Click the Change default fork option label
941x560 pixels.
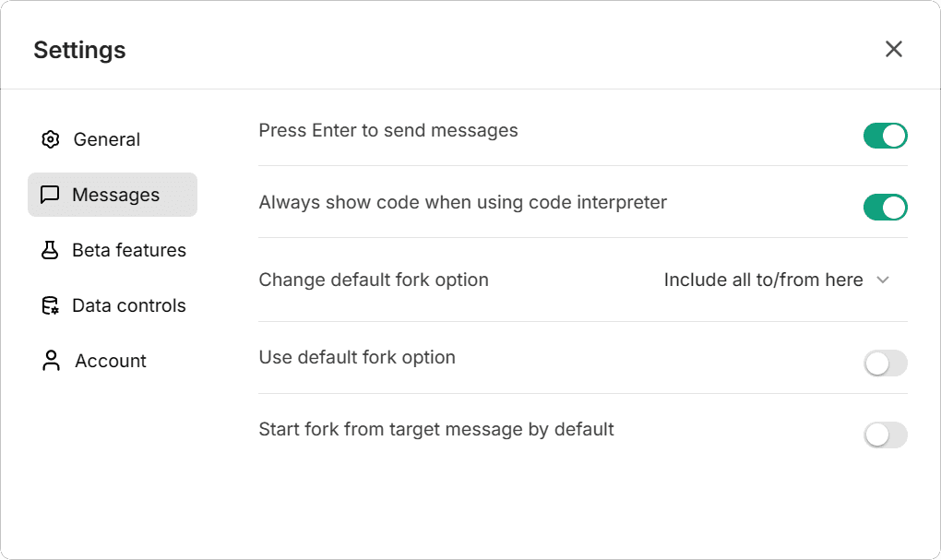point(374,280)
